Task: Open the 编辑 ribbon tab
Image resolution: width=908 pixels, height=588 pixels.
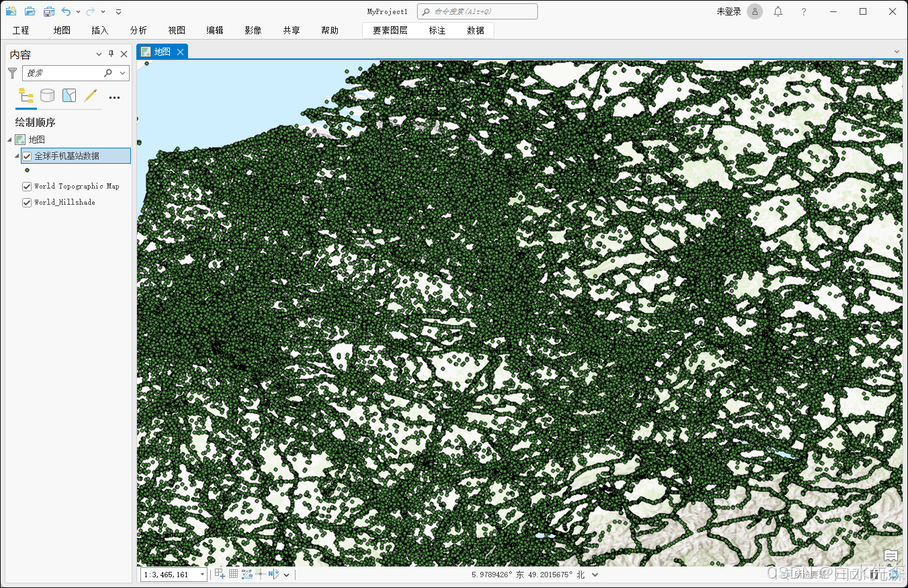Action: coord(215,30)
